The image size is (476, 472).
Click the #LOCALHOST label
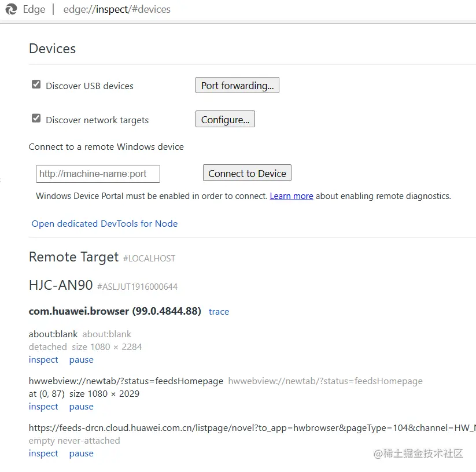149,259
